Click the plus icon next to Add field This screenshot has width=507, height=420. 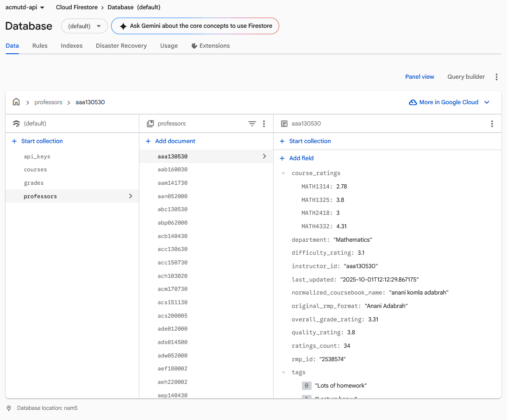282,158
